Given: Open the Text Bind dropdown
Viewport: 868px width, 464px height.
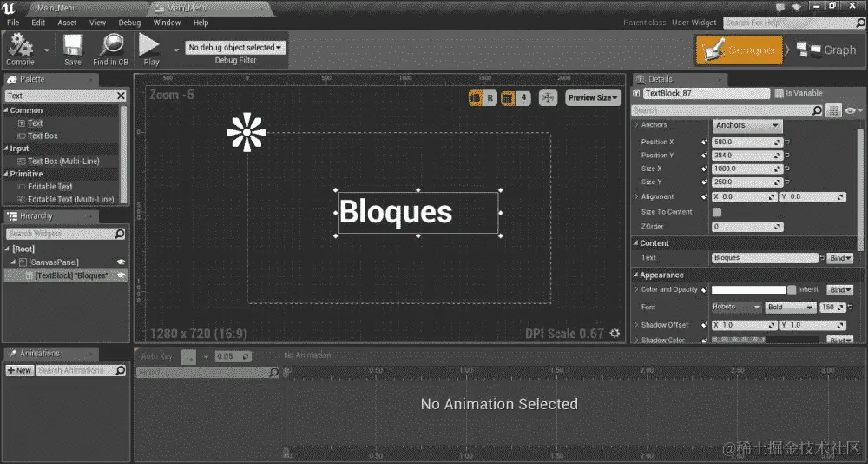Looking at the screenshot, I should coord(839,258).
